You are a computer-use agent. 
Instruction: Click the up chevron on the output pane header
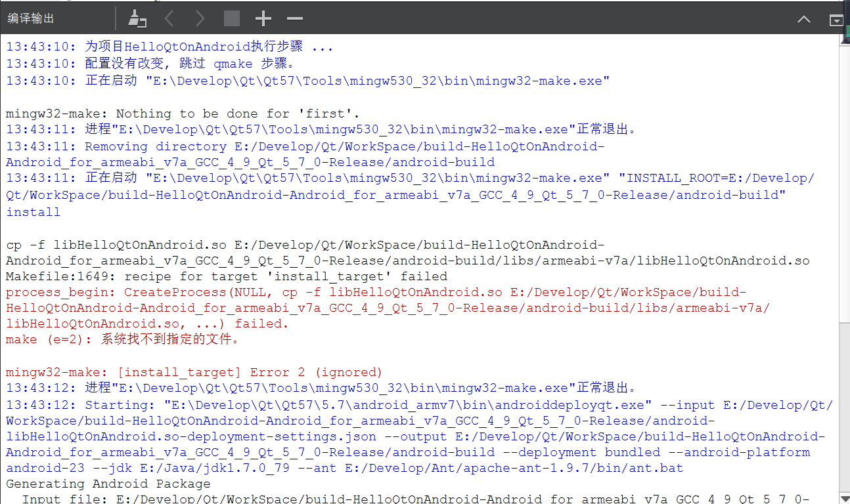(x=804, y=19)
